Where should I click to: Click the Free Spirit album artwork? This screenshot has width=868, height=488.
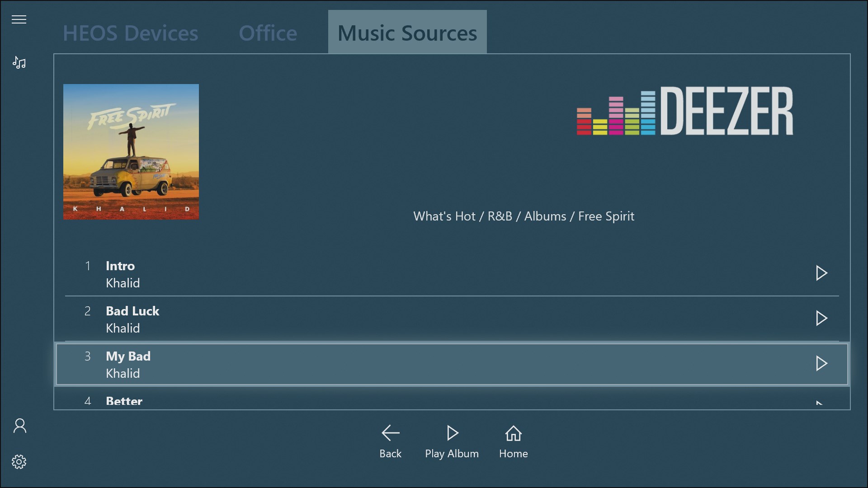click(131, 151)
